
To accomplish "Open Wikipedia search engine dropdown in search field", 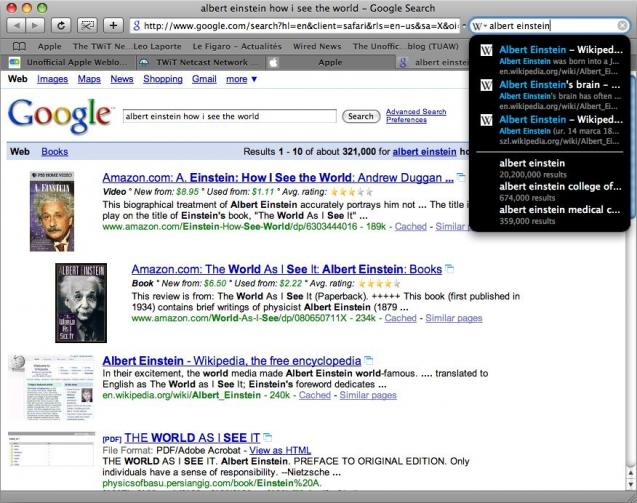I will tap(480, 26).
